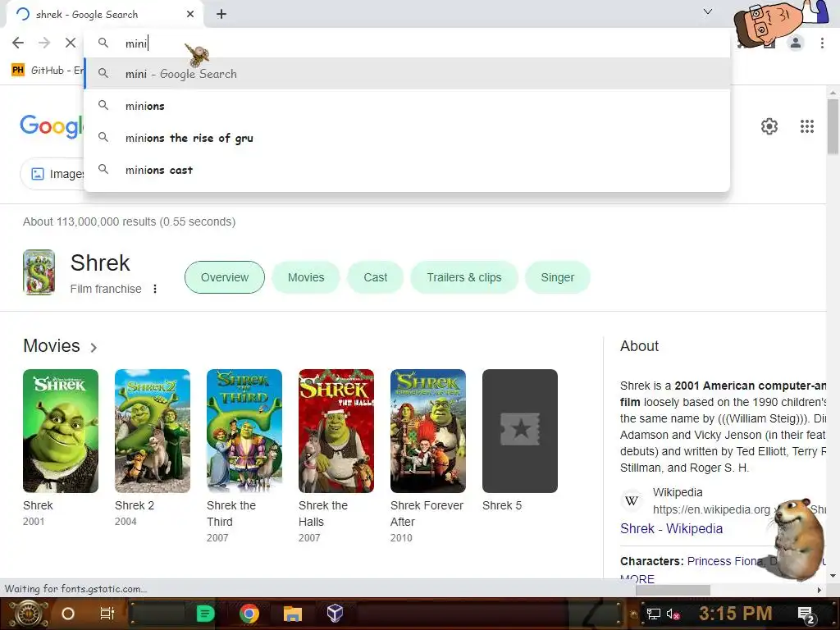Select the 'minions cast' suggestion

pyautogui.click(x=407, y=171)
